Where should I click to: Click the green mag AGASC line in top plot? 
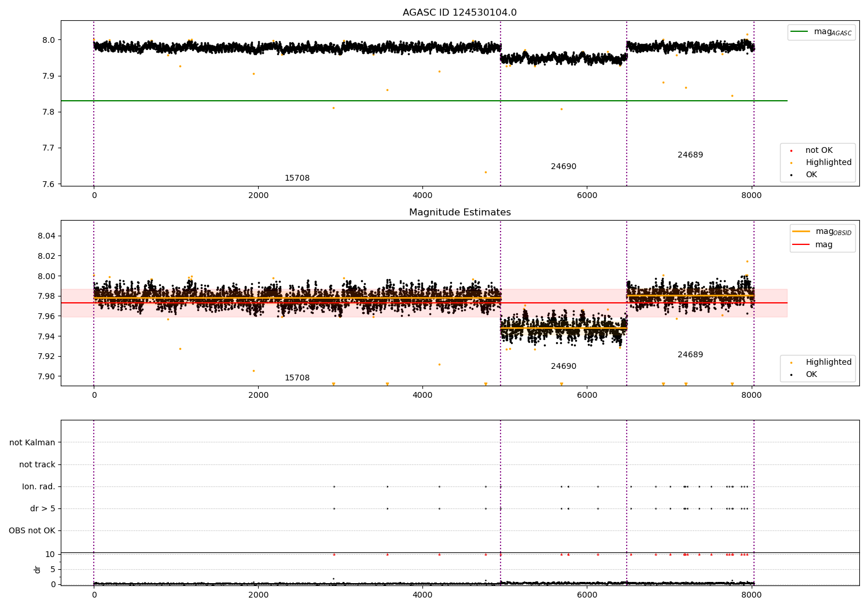click(x=424, y=101)
